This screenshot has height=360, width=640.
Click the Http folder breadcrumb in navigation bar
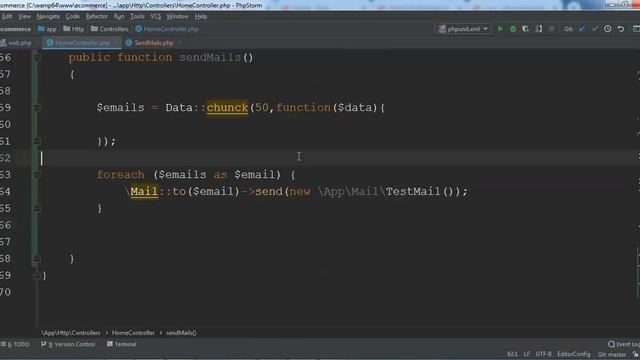73,29
